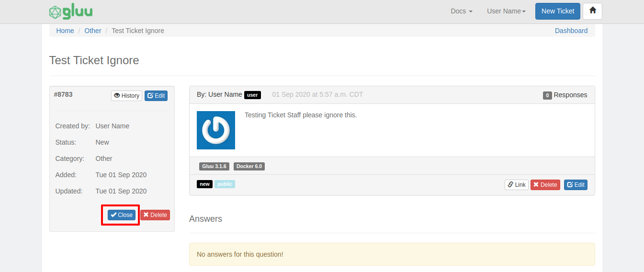The image size is (644, 272).
Task: Copy the ticket Link
Action: (517, 185)
